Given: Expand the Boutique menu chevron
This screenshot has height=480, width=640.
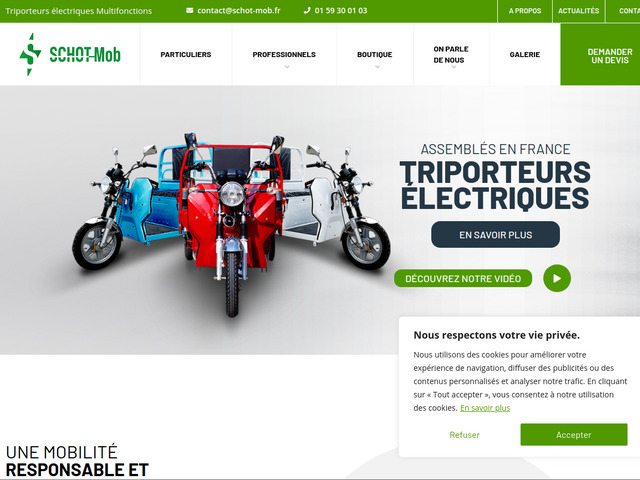Looking at the screenshot, I should [377, 67].
